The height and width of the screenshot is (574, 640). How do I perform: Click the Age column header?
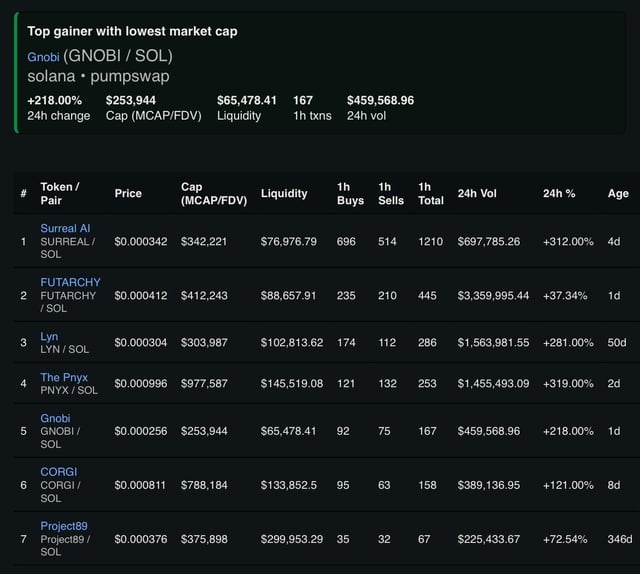click(x=618, y=193)
